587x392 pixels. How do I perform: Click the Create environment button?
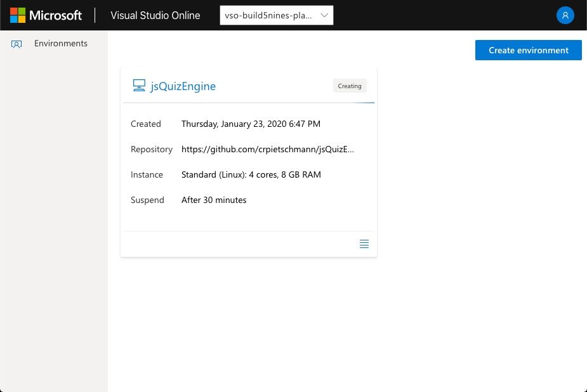(x=528, y=50)
